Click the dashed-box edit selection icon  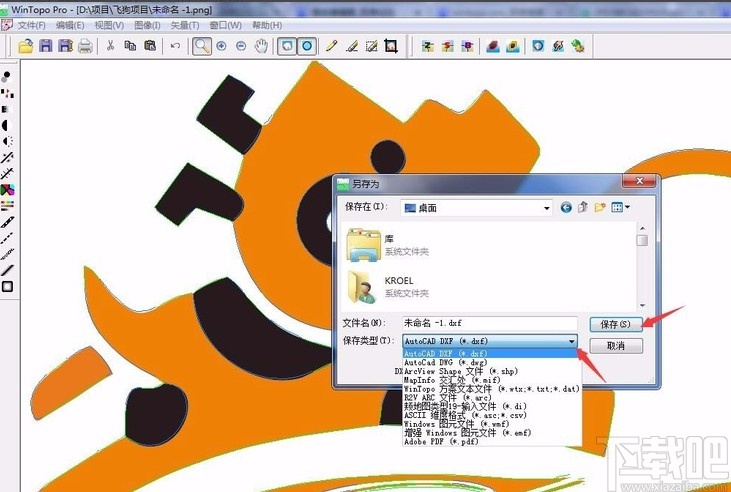tap(372, 46)
